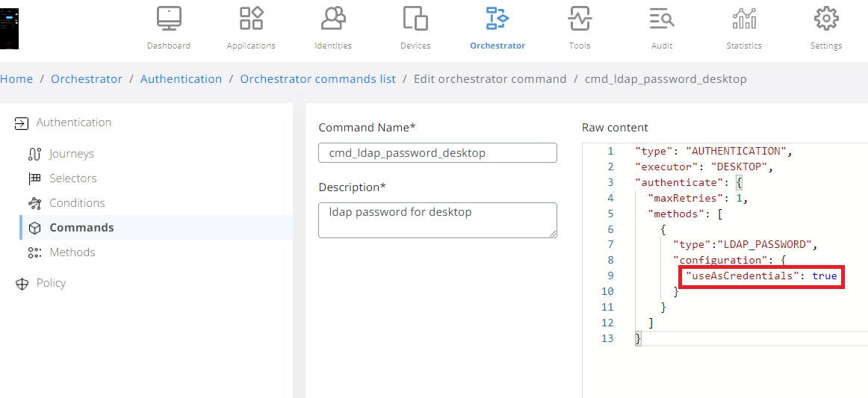Click the useAsCredentials line in the editor
The width and height of the screenshot is (868, 398).
point(761,276)
